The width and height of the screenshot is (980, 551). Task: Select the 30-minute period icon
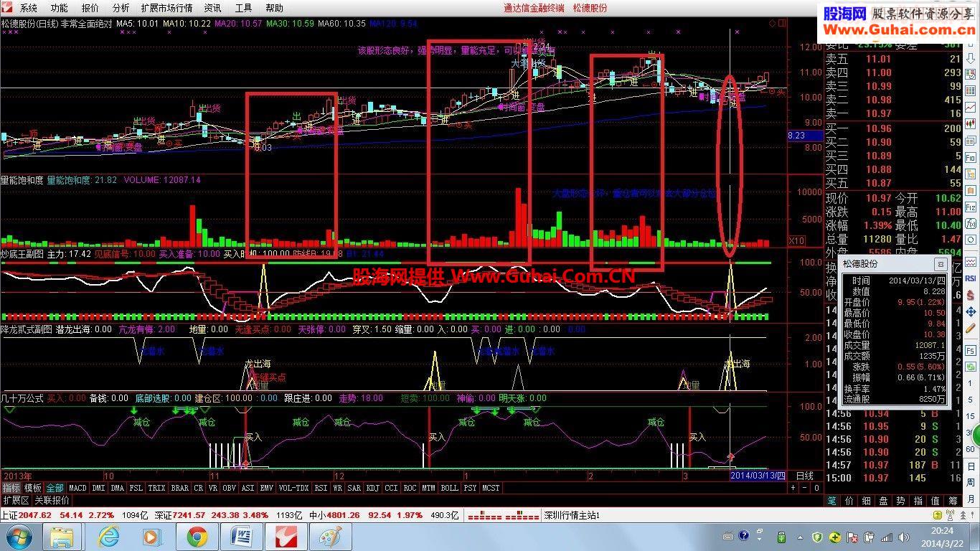coord(969,432)
